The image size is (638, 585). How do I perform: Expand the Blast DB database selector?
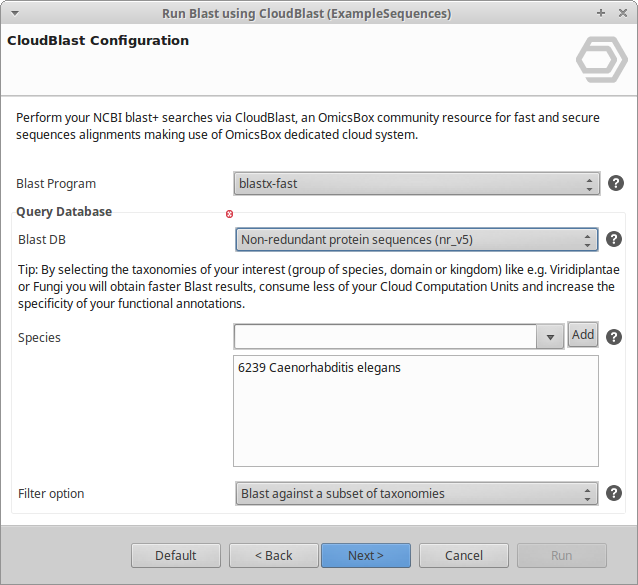click(415, 240)
